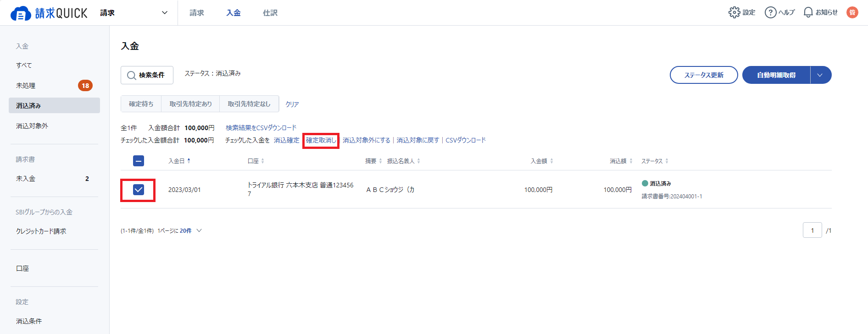Click the ステータス更新 button
The height and width of the screenshot is (334, 868).
point(704,75)
